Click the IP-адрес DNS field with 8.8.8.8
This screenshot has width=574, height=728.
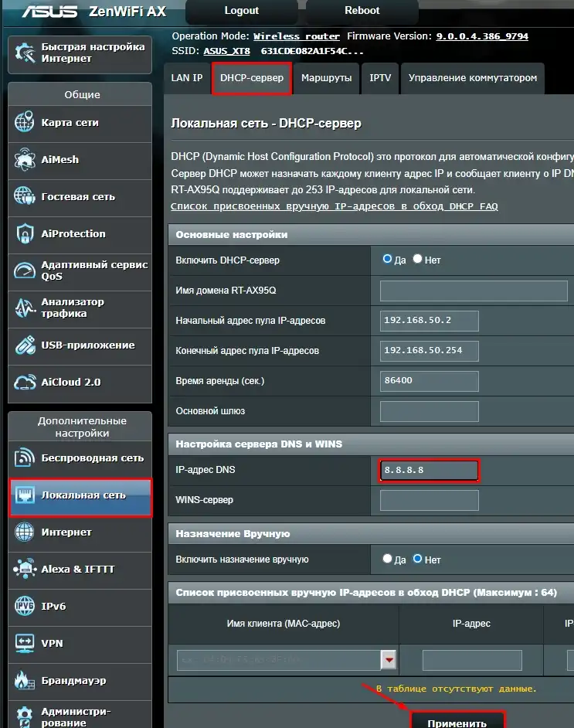(x=430, y=471)
